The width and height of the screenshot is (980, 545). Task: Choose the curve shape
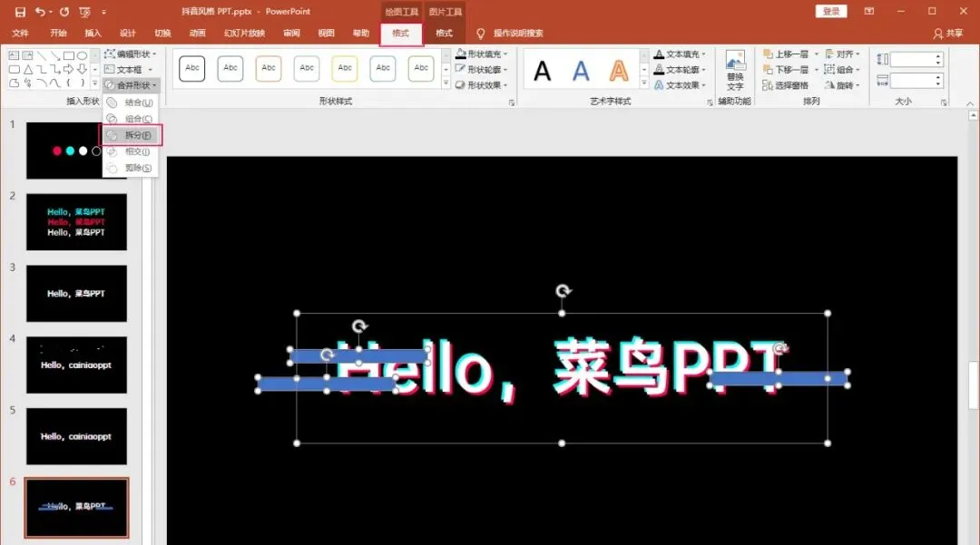click(55, 83)
